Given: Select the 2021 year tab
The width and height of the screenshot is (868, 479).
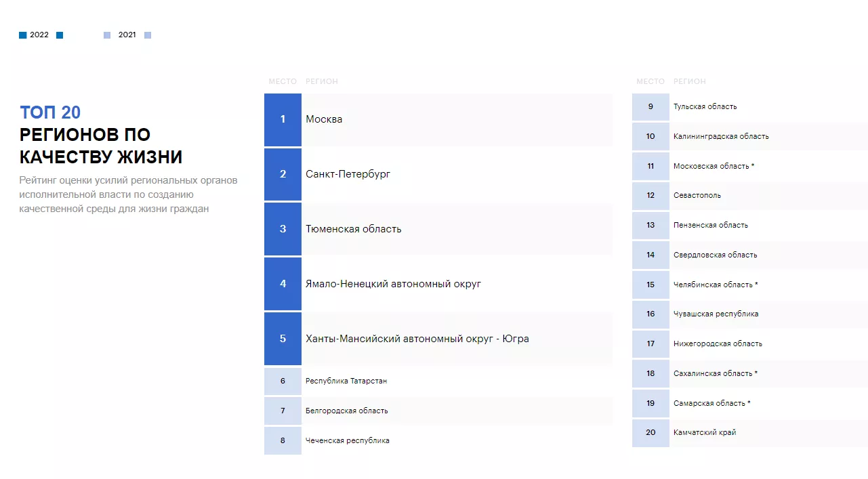Looking at the screenshot, I should (127, 35).
